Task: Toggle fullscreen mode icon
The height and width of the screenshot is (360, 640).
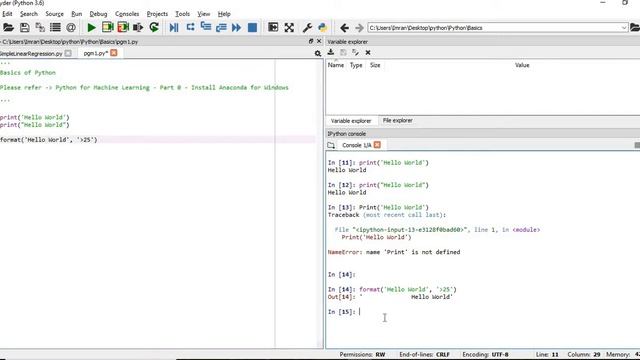Action: pyautogui.click(x=289, y=27)
